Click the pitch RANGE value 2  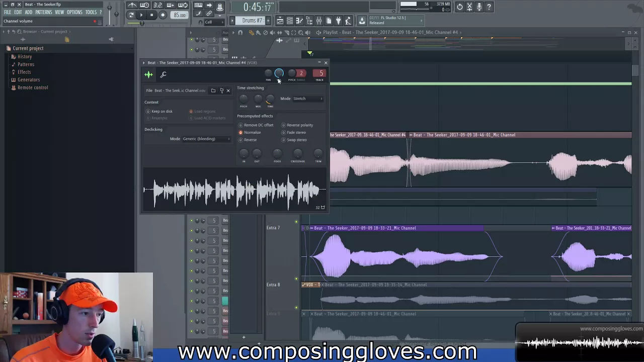click(301, 74)
